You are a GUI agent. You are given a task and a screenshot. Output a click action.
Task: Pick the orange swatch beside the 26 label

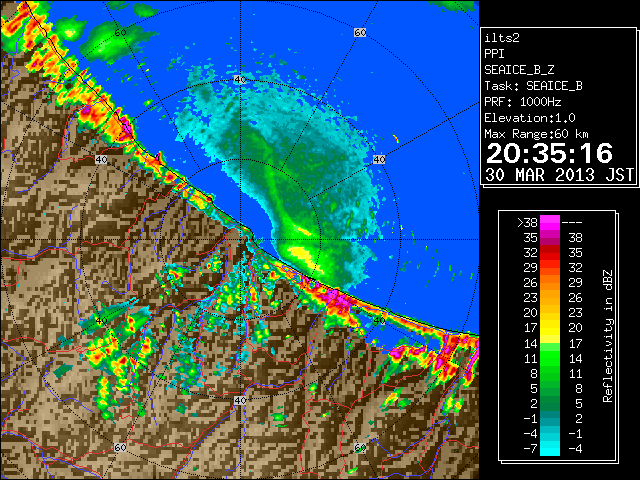tap(550, 283)
